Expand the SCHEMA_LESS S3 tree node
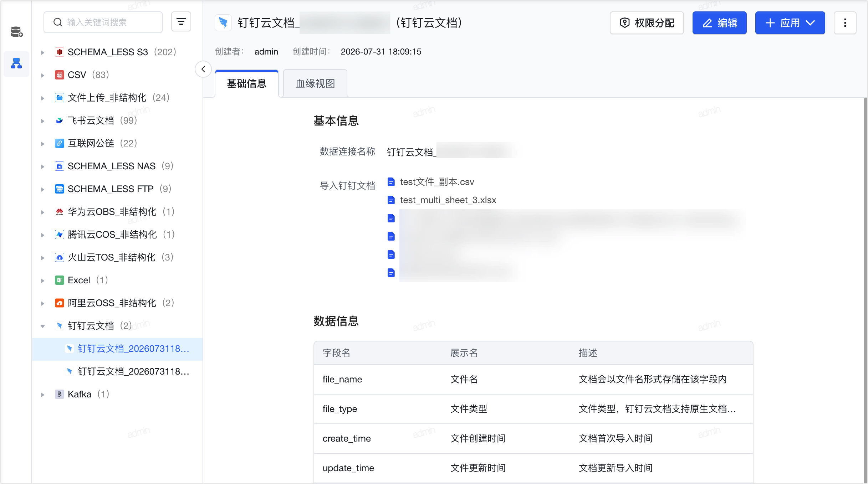This screenshot has height=484, width=868. pos(42,52)
